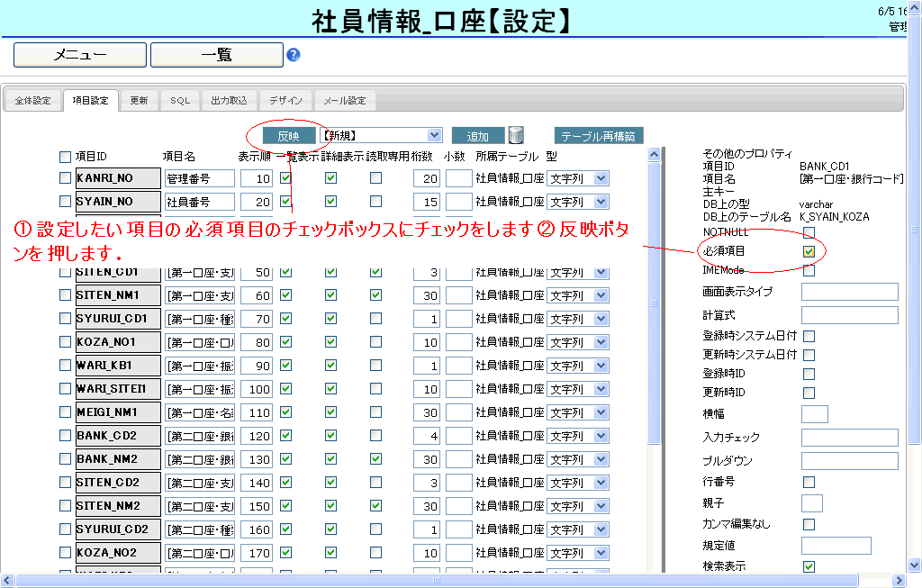Open the type dropdown for MEIGI_NM1 row
This screenshot has height=588, width=922.
601,412
